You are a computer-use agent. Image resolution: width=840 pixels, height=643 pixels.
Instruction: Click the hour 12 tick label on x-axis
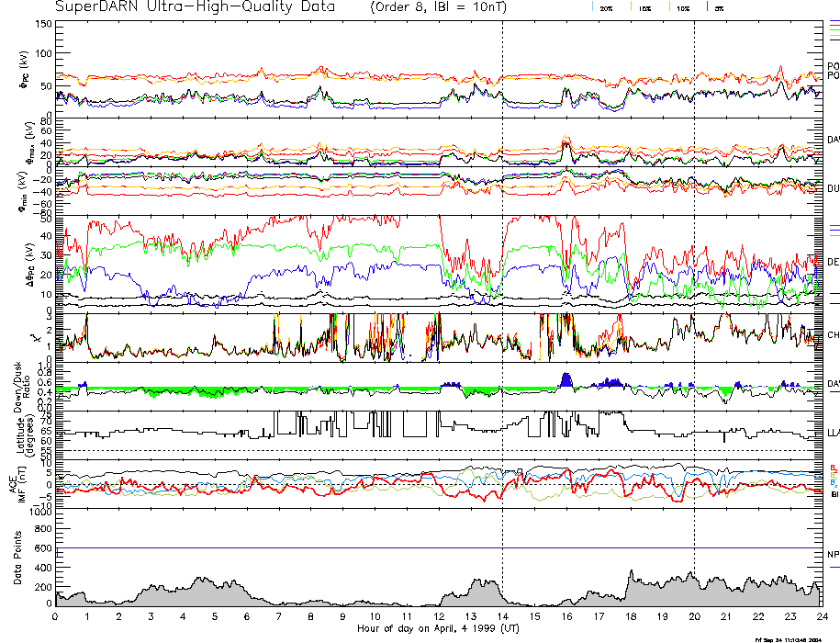coord(438,616)
